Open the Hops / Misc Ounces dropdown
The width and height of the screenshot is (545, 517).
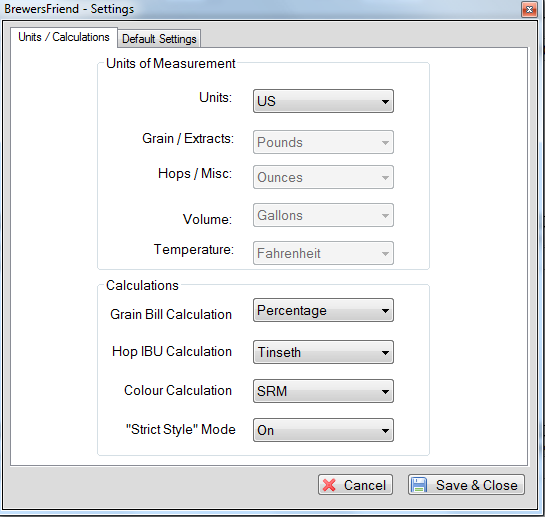tap(323, 177)
